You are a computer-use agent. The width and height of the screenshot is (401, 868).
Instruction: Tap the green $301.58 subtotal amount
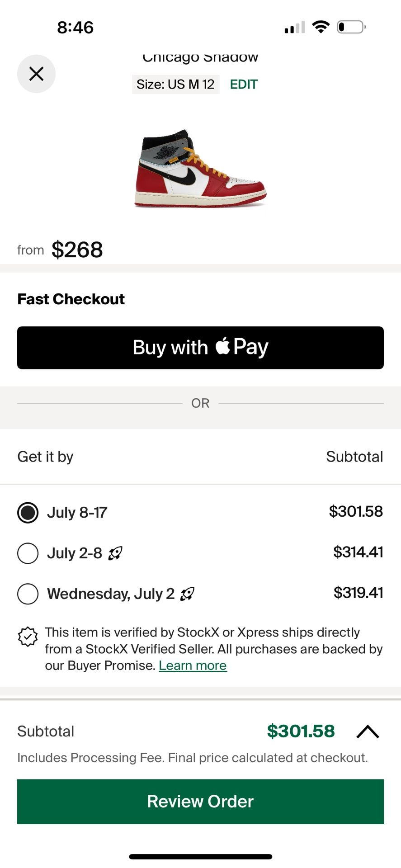click(x=301, y=731)
